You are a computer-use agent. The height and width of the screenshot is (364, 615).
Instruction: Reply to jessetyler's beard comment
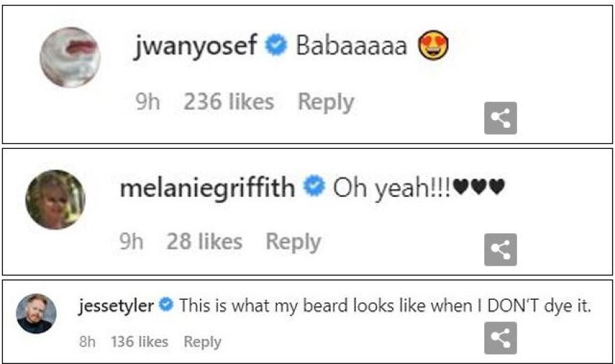pyautogui.click(x=202, y=342)
